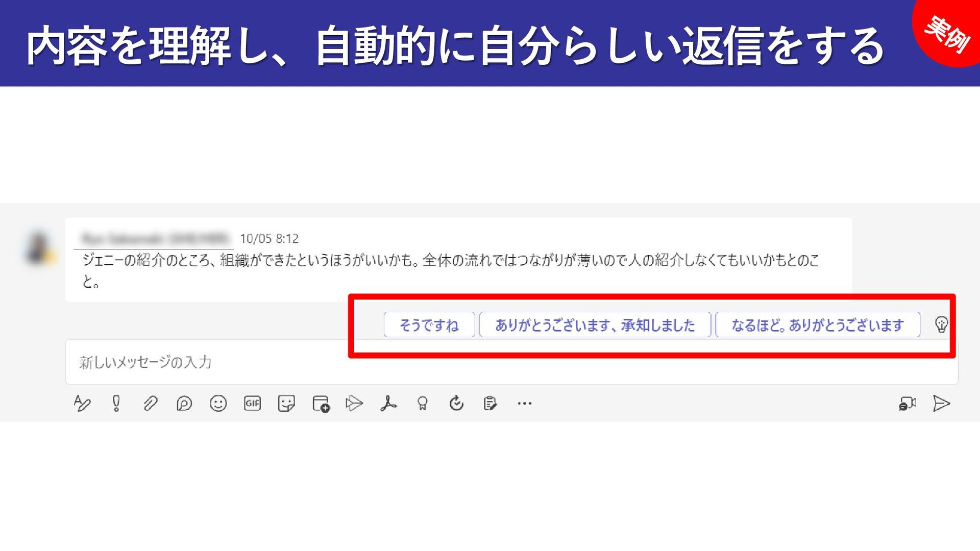Open the Format text options

[x=82, y=404]
